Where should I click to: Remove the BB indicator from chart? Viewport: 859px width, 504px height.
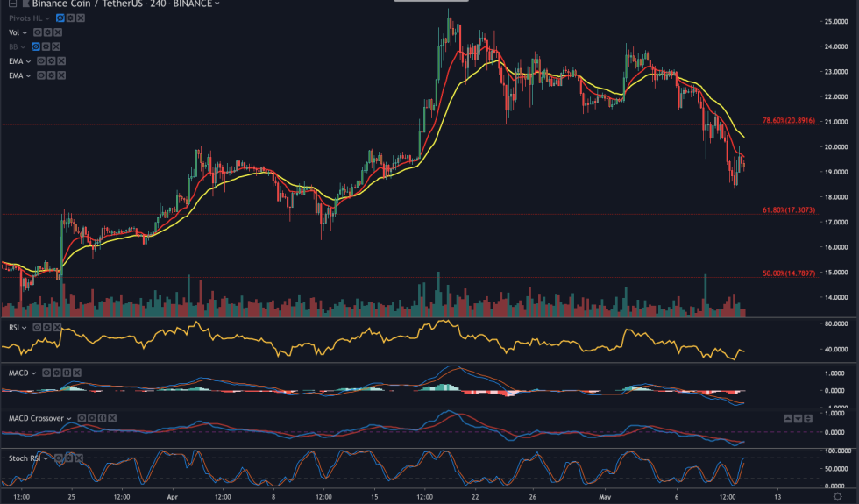tap(58, 46)
